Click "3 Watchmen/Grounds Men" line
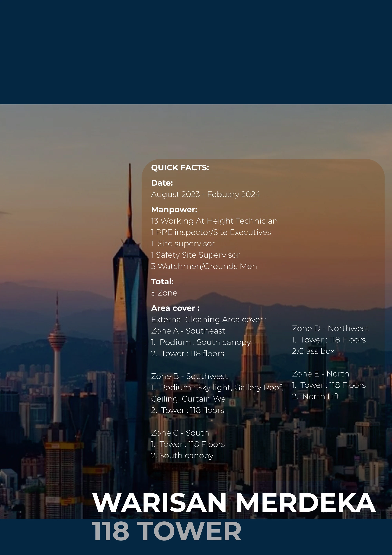The image size is (392, 555). (204, 266)
